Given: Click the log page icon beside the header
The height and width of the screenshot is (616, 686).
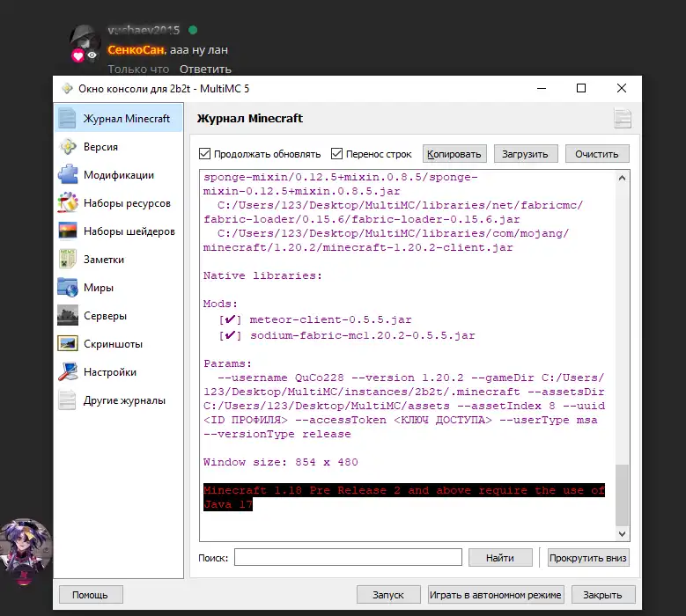Looking at the screenshot, I should (622, 119).
